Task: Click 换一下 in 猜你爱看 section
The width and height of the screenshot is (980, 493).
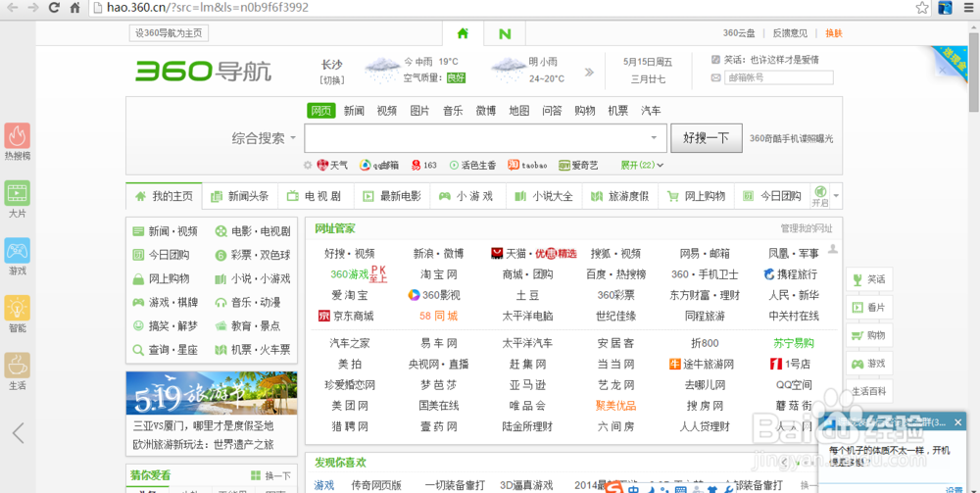Action: coord(271,475)
